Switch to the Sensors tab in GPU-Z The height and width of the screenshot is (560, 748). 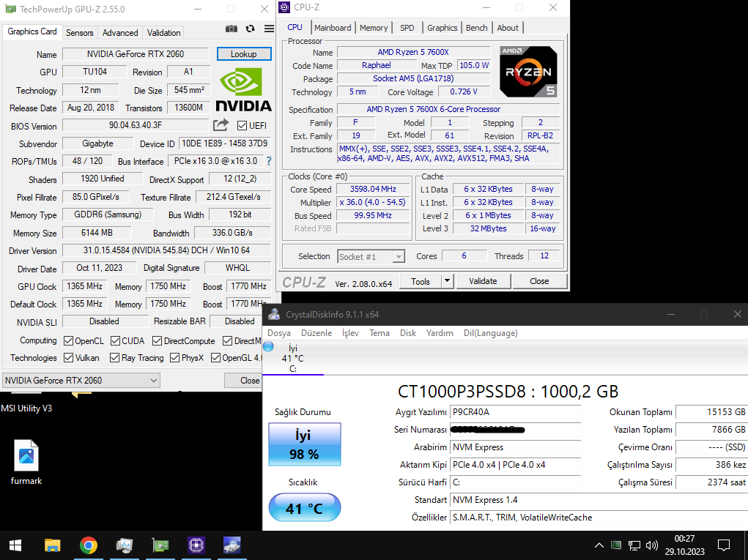(x=80, y=32)
